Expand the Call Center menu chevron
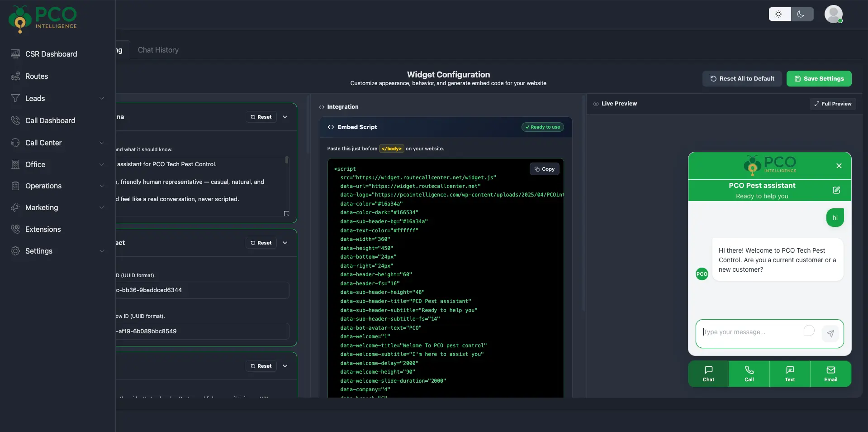 tap(102, 143)
